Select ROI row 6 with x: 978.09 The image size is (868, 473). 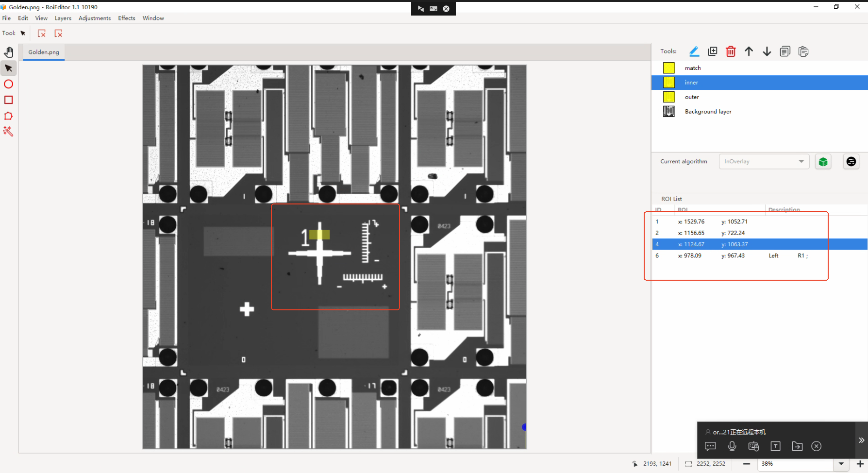pos(760,256)
